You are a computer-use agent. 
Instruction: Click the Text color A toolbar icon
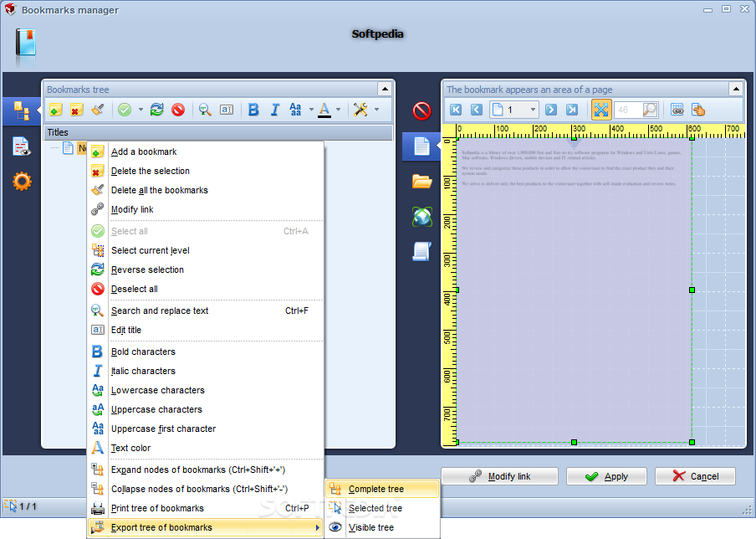pyautogui.click(x=324, y=110)
